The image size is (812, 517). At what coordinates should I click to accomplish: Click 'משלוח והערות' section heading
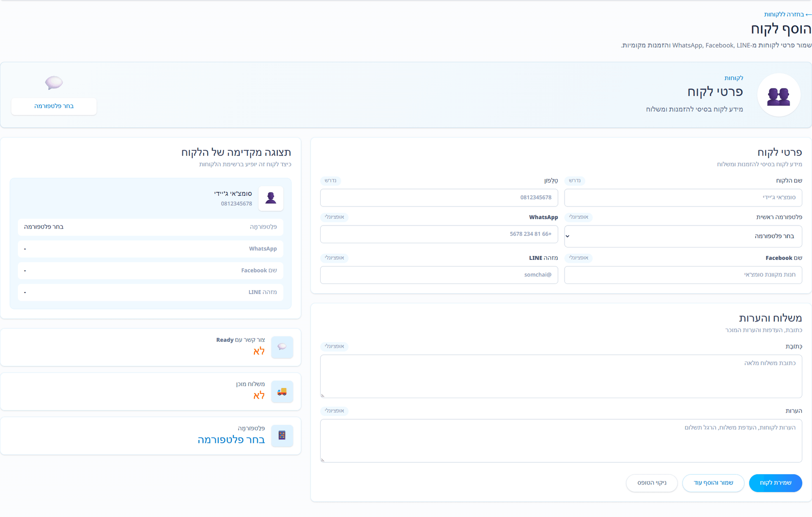coord(770,318)
